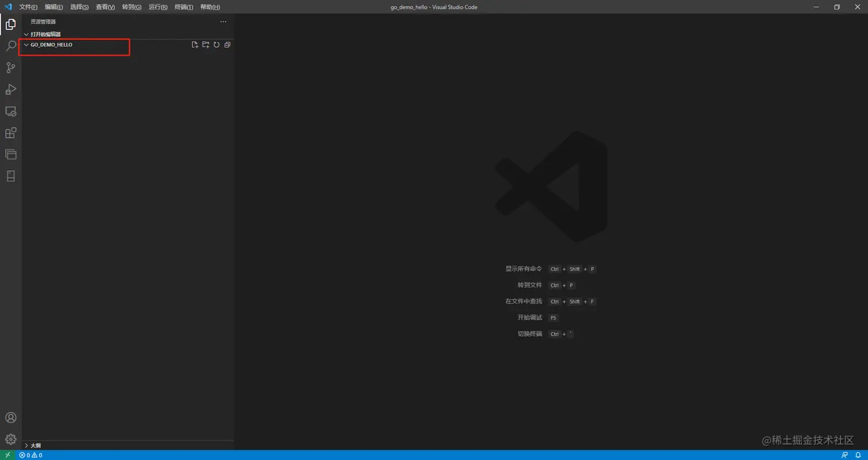
Task: Click the feedback icon in the status bar
Action: 844,455
